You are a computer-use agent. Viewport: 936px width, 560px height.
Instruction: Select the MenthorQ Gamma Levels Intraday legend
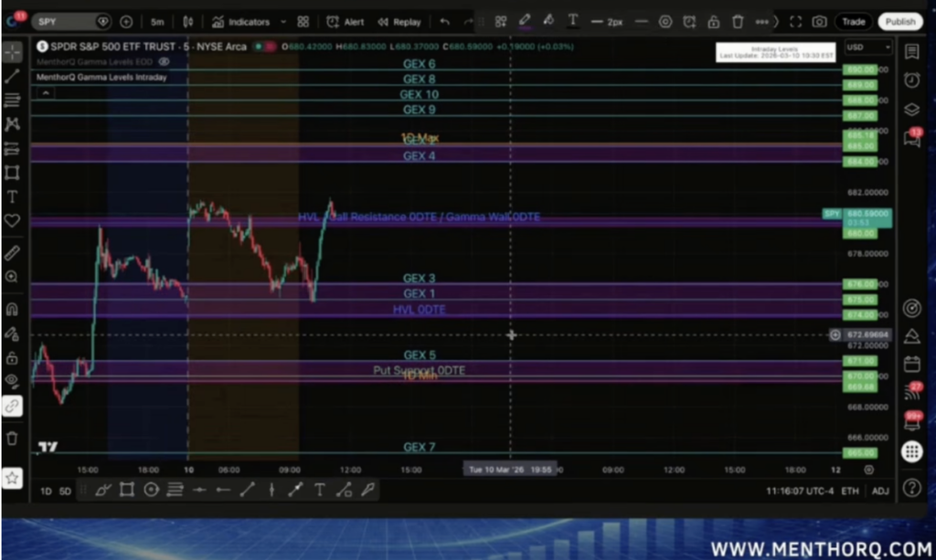(101, 77)
